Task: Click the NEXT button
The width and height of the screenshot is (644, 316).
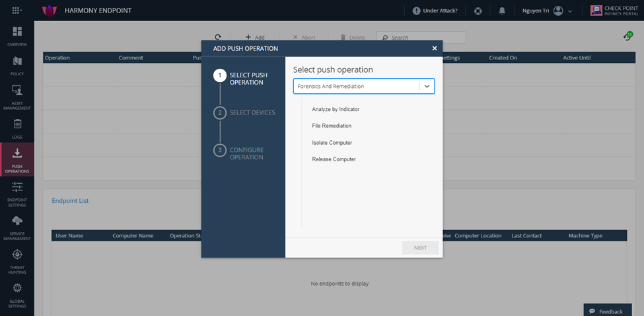Action: click(420, 248)
